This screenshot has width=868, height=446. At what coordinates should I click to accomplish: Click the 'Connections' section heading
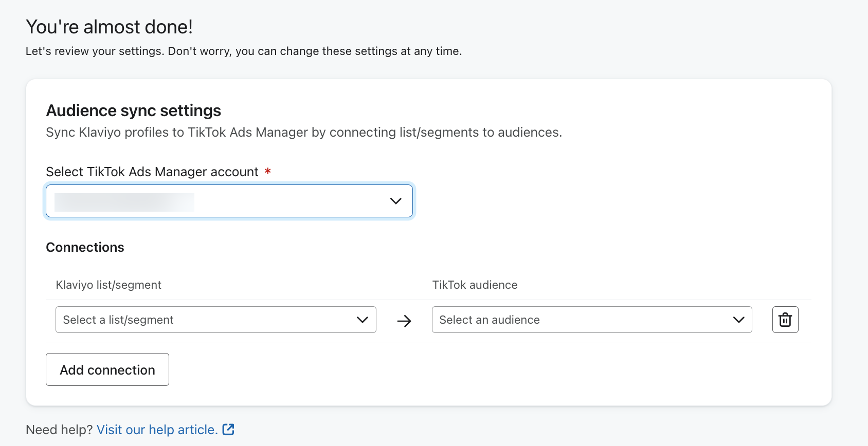pos(85,247)
